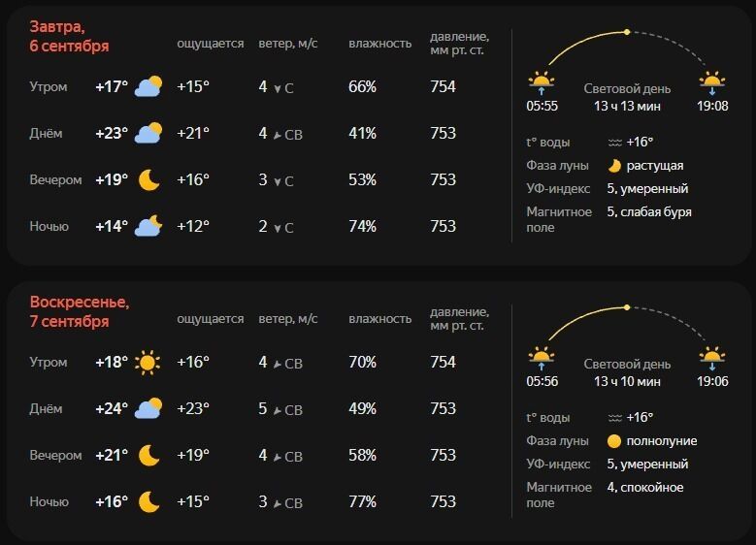This screenshot has height=545, width=756.
Task: Click the Световой день 13 ч 13 мин text
Action: pyautogui.click(x=627, y=97)
